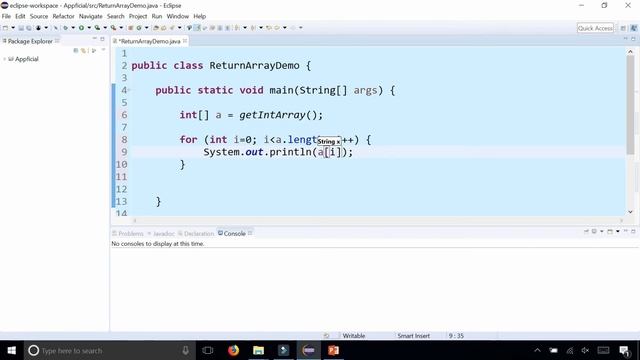Open the Source menu
This screenshot has height=360, width=640.
coord(39,16)
